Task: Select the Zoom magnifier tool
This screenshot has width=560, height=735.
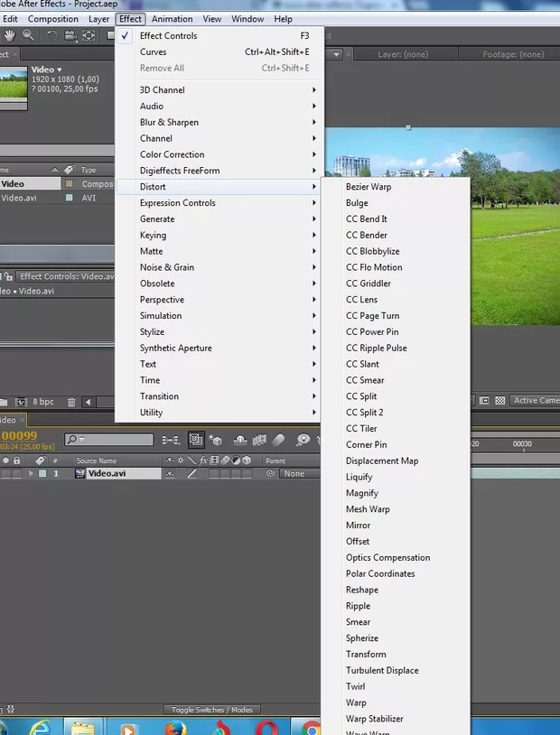Action: coord(28,35)
